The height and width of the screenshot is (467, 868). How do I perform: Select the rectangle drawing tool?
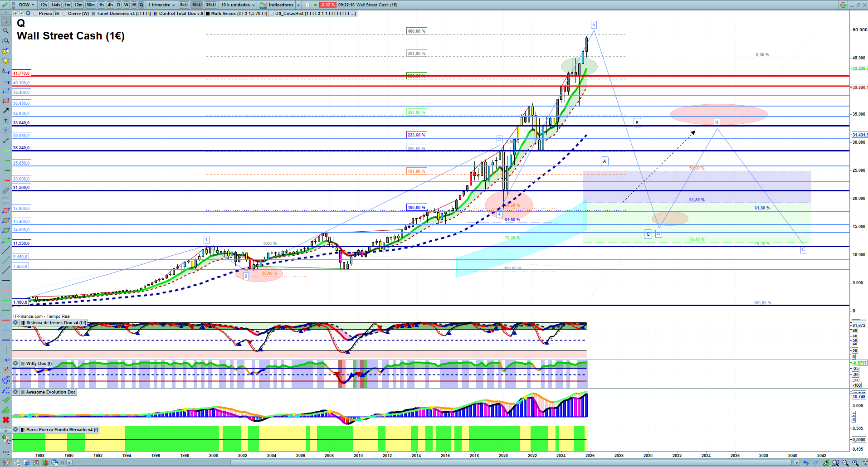pyautogui.click(x=6, y=101)
